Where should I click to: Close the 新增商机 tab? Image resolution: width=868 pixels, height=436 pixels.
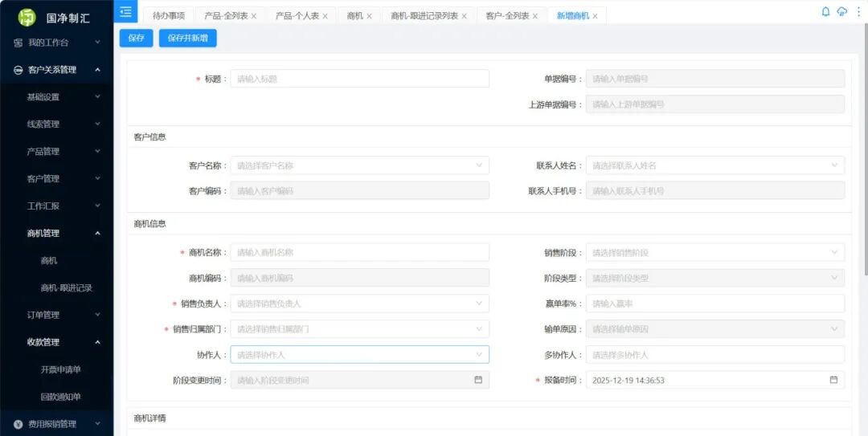pyautogui.click(x=595, y=16)
